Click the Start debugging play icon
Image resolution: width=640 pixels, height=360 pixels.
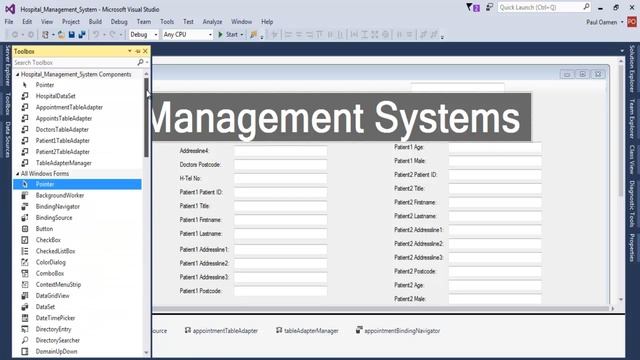220,35
